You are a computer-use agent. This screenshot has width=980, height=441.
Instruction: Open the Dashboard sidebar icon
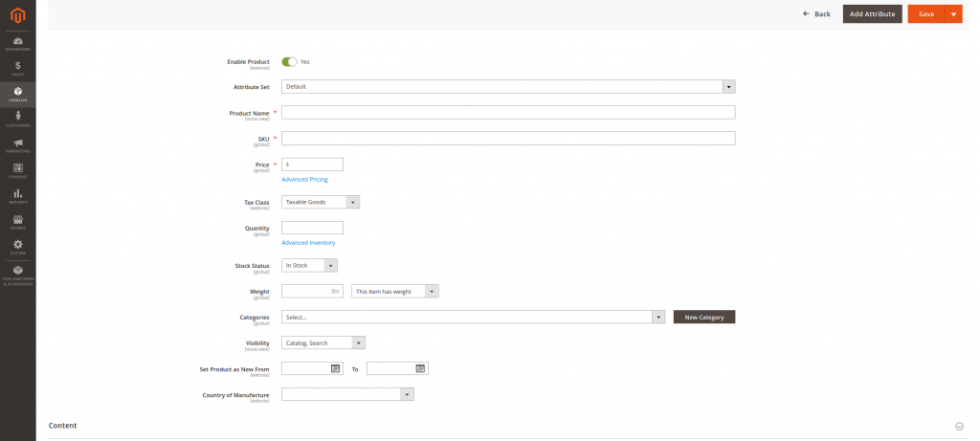[17, 42]
